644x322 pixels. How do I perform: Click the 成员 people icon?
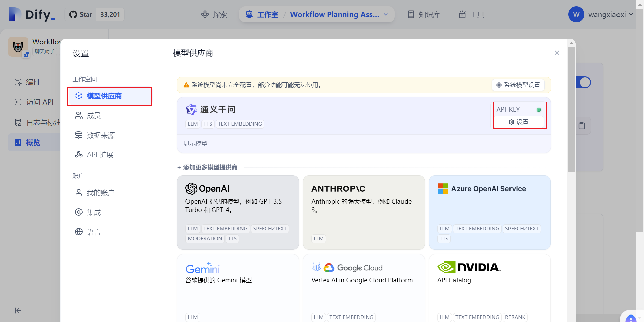79,116
